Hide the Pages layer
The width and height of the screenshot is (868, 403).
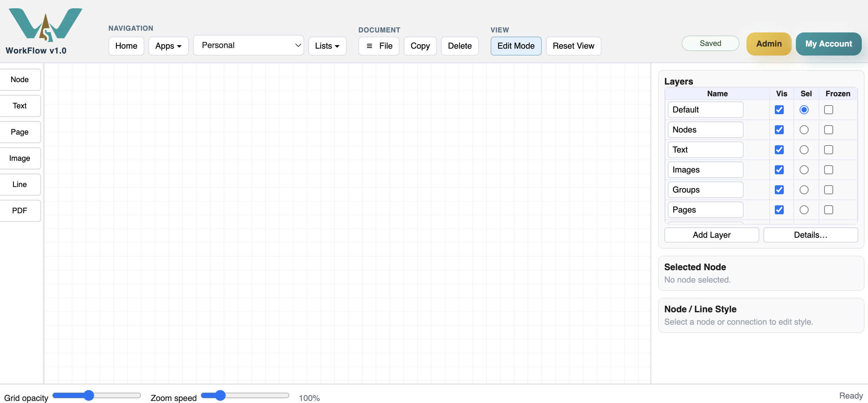click(x=779, y=210)
